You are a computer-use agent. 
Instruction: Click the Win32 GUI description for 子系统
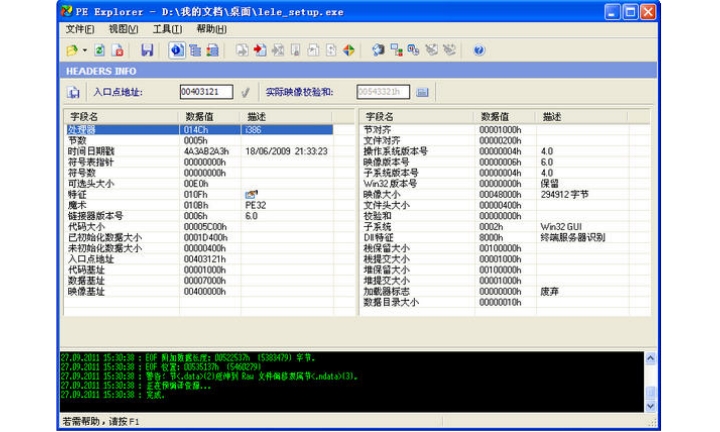561,227
